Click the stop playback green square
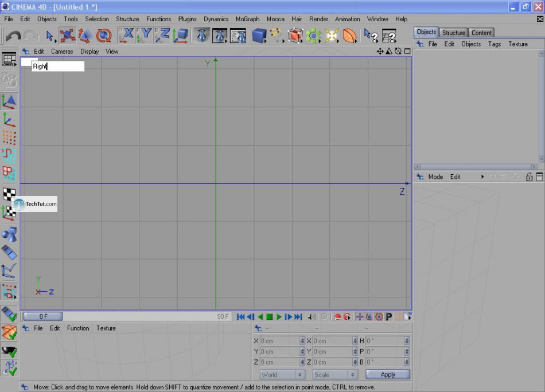The width and height of the screenshot is (545, 392). (x=270, y=317)
